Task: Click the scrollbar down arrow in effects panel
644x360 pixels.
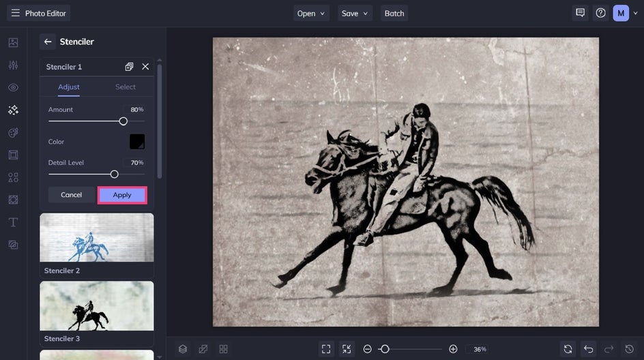Action: (x=160, y=357)
